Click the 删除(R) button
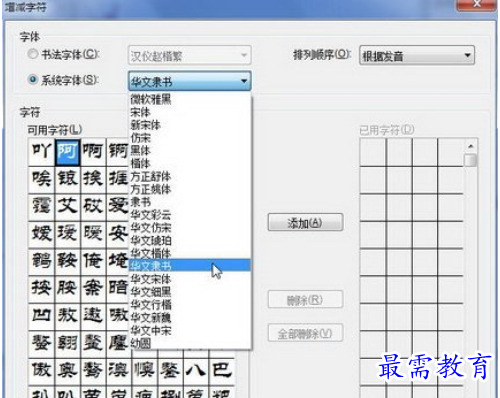The height and width of the screenshot is (398, 500). 305,300
